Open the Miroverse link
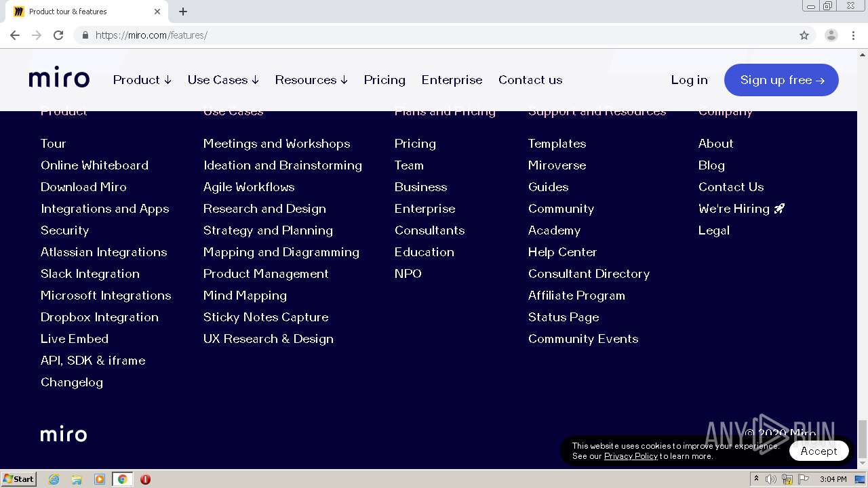 click(x=557, y=165)
